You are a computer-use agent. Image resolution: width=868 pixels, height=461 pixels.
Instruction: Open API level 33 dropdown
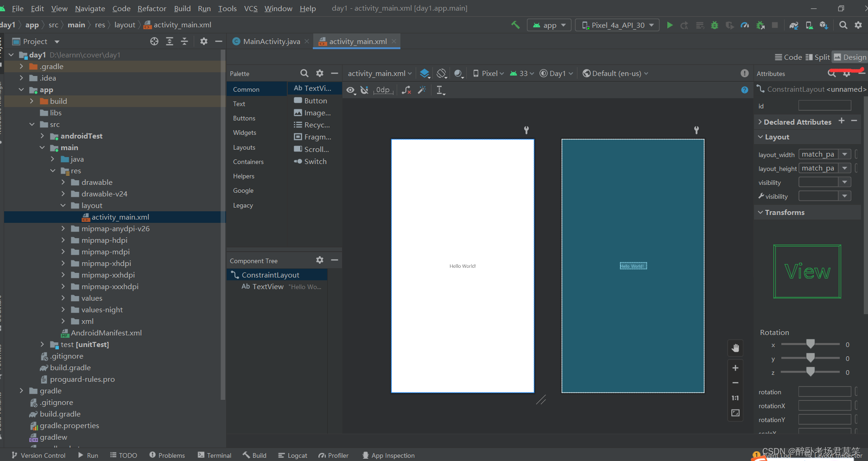coord(522,73)
